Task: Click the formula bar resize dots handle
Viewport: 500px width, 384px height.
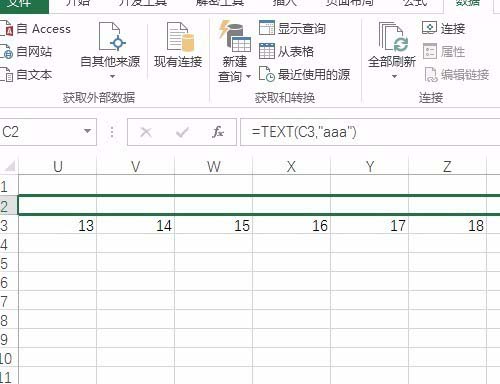Action: pyautogui.click(x=112, y=132)
